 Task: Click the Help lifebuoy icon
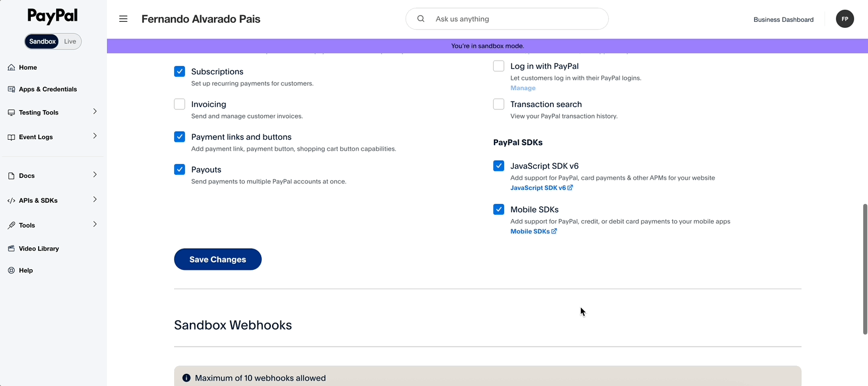[11, 270]
